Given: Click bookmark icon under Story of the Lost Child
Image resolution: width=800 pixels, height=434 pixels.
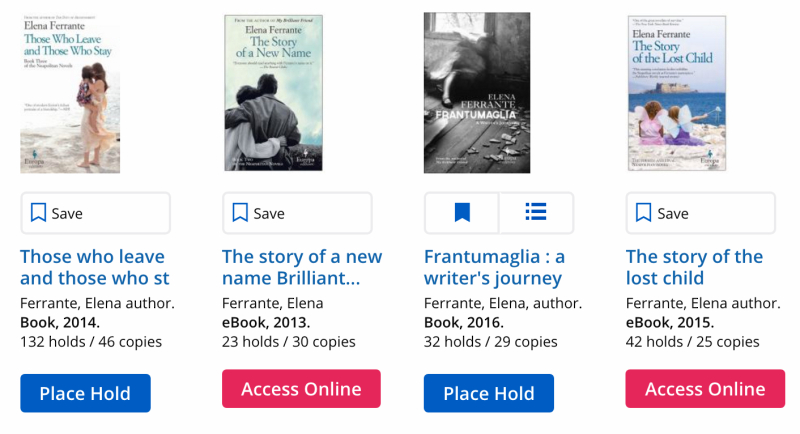Looking at the screenshot, I should point(644,213).
